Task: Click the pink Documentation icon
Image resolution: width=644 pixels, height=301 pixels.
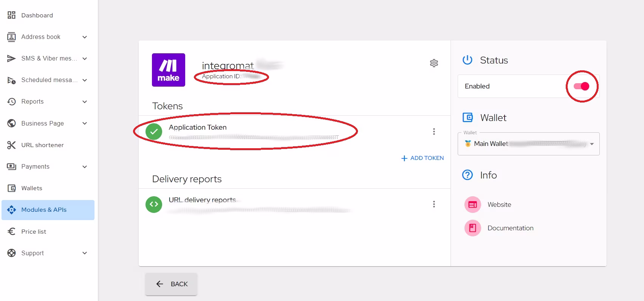Action: tap(472, 228)
